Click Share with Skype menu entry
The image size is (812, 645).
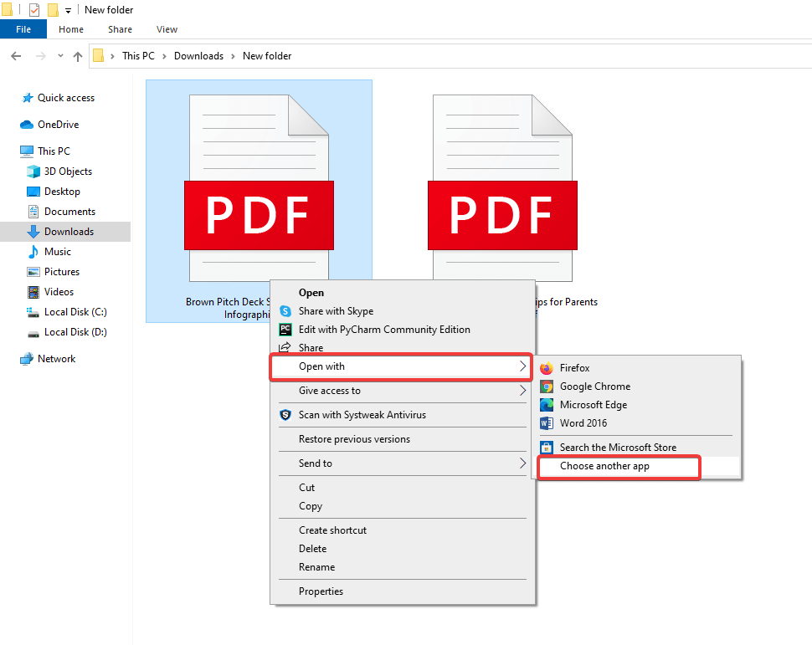(x=336, y=311)
